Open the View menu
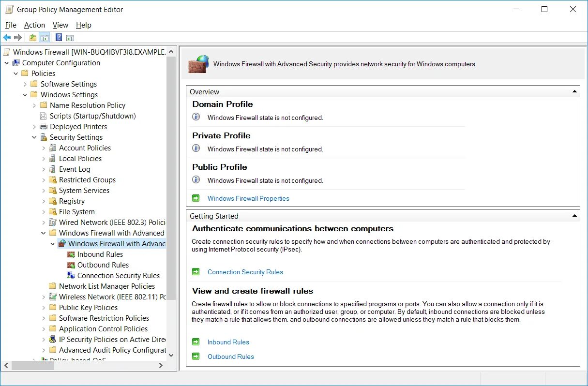Image resolution: width=588 pixels, height=386 pixels. click(x=60, y=25)
